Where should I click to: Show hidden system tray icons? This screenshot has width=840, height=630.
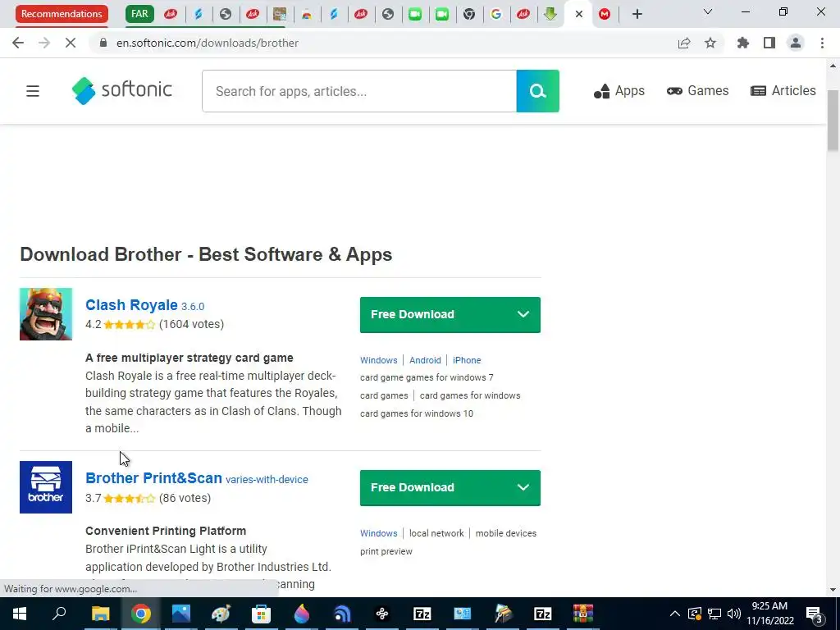675,614
